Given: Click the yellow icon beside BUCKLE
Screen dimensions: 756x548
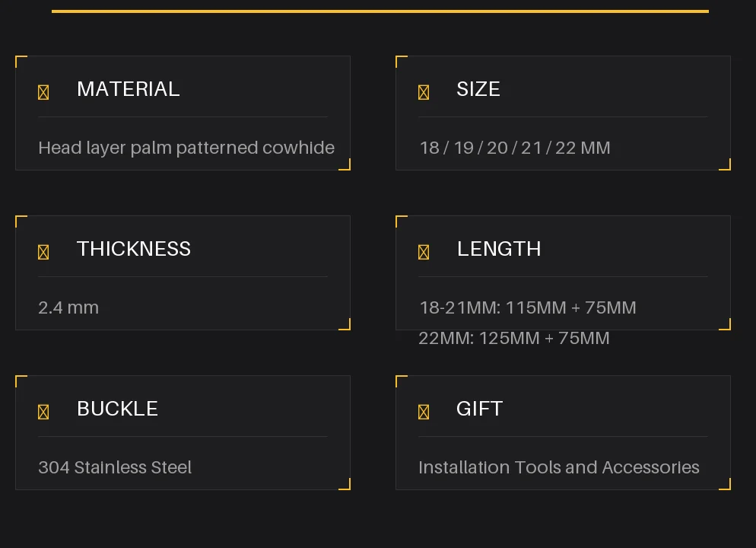Looking at the screenshot, I should 43,412.
